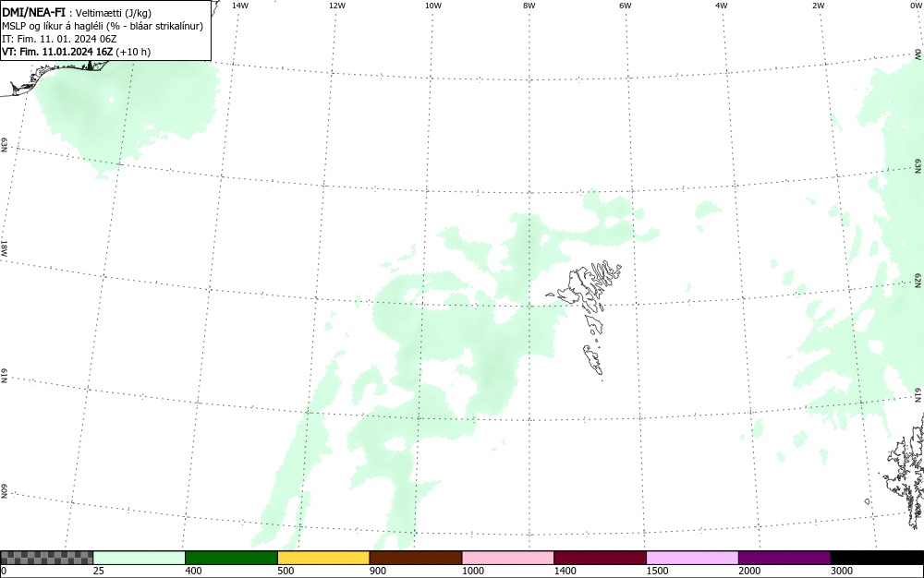
Task: Click the lavender 1500–2000 legend swatch
Action: click(692, 558)
